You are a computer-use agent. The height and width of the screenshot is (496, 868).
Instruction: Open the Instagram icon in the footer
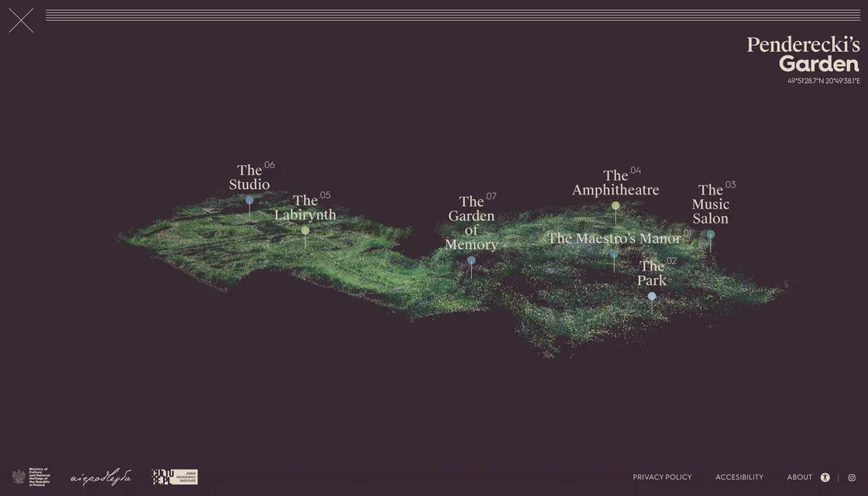(851, 477)
